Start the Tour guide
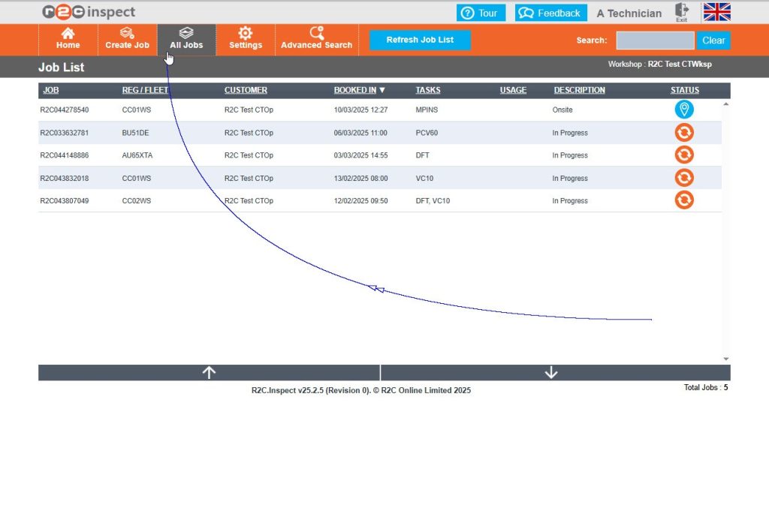The height and width of the screenshot is (532, 769). click(x=481, y=13)
